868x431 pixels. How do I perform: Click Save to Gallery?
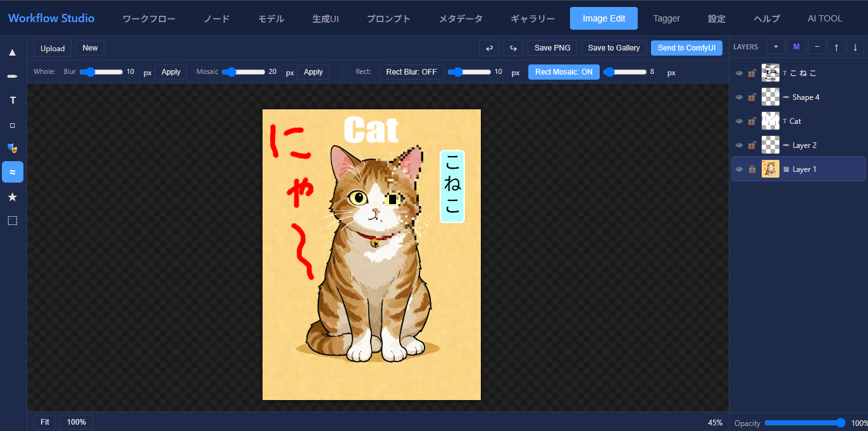tap(614, 48)
